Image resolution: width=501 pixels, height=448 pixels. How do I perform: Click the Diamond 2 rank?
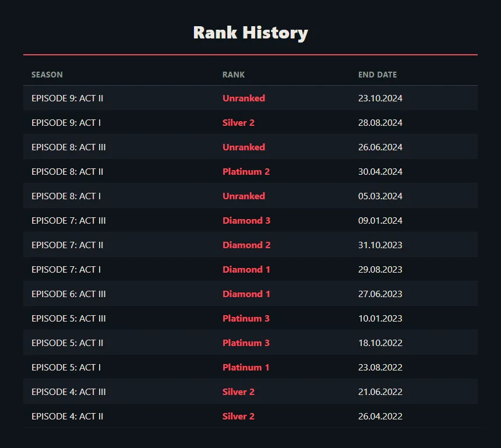(246, 245)
